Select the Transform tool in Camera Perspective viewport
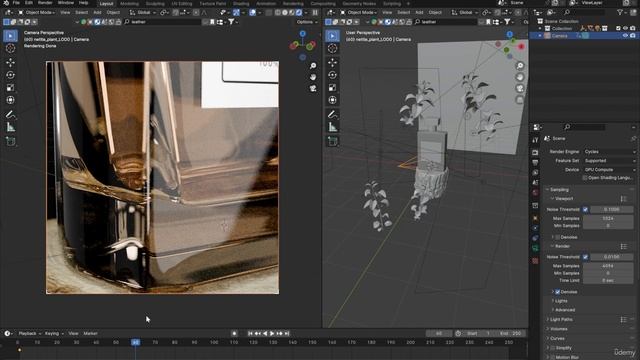The image size is (640, 360). pos(11,100)
